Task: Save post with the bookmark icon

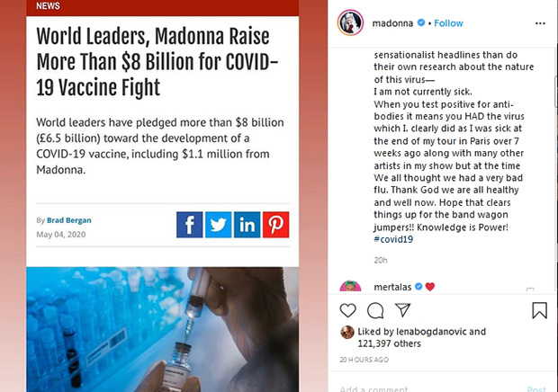Action: (539, 310)
